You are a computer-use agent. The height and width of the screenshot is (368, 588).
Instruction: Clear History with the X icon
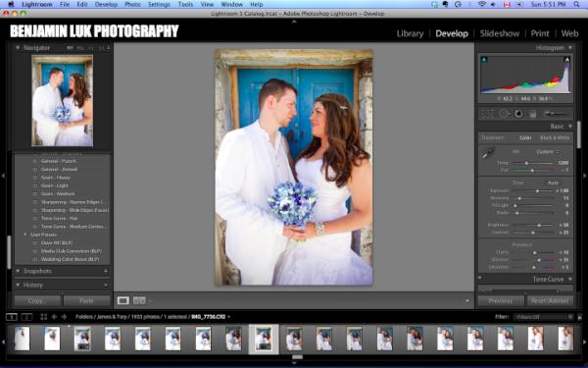(x=106, y=286)
